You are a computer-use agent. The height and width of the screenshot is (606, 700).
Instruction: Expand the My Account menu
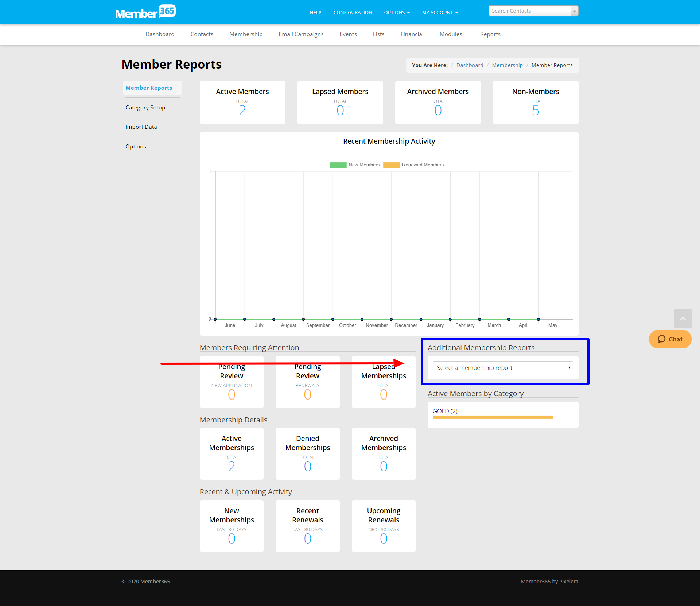[440, 13]
